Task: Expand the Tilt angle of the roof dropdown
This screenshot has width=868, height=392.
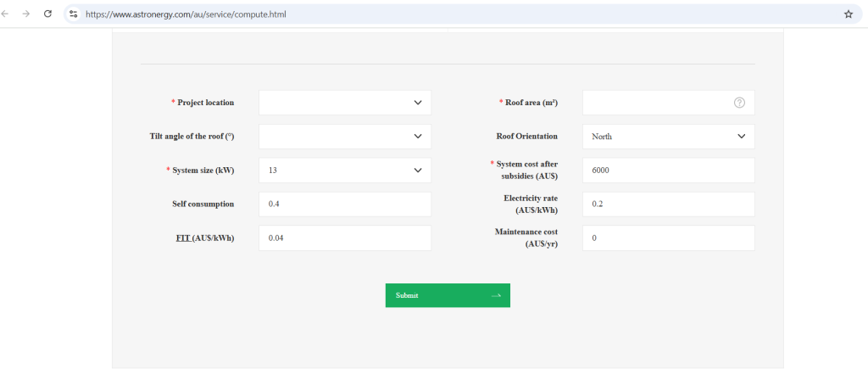Action: click(x=344, y=137)
